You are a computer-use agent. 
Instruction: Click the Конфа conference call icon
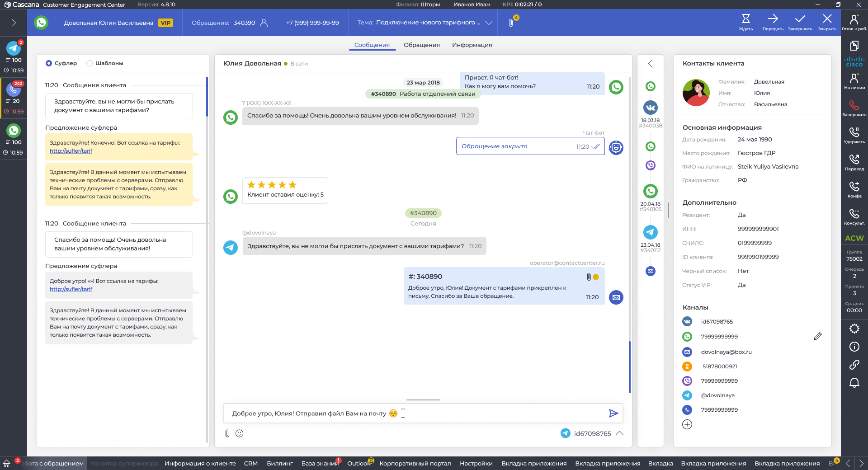[x=854, y=187]
